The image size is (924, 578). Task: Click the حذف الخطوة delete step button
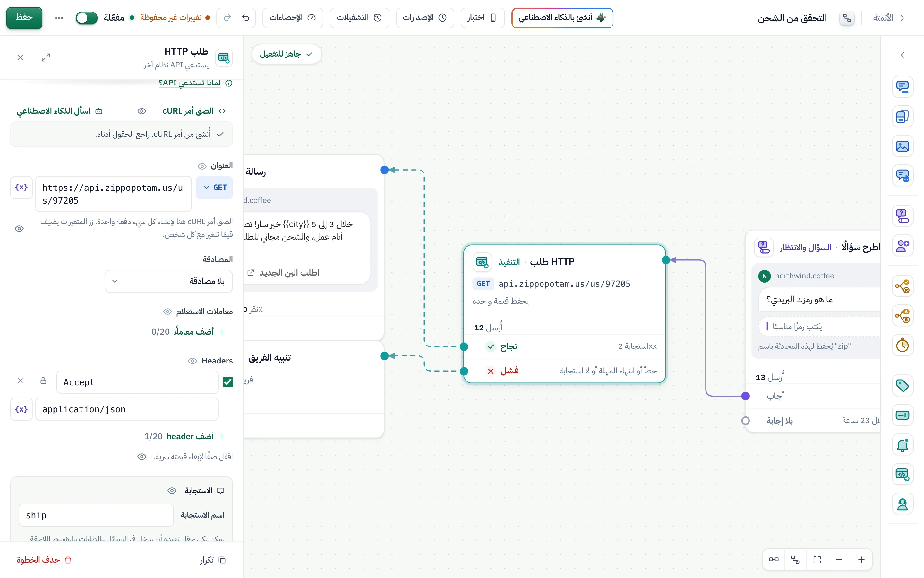[x=44, y=560]
